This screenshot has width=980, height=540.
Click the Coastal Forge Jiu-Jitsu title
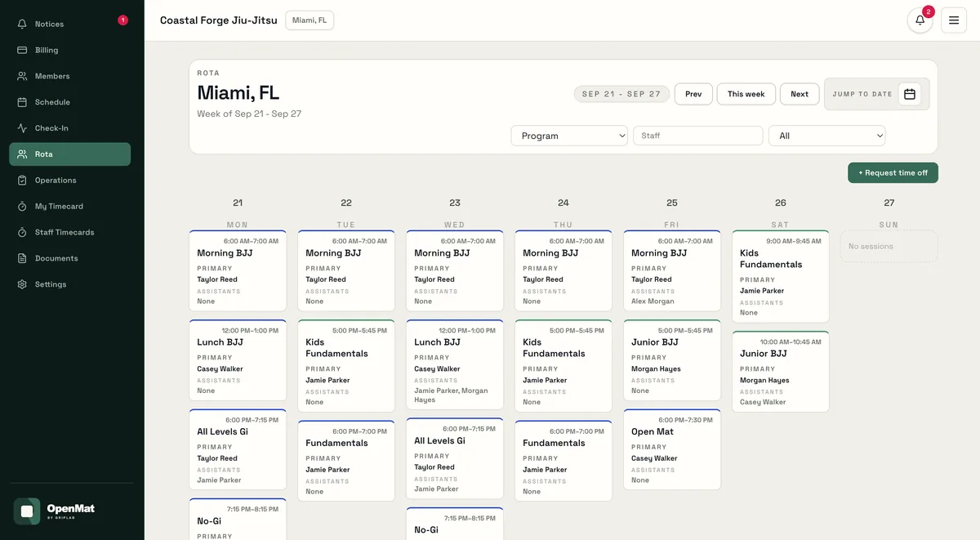coord(219,20)
